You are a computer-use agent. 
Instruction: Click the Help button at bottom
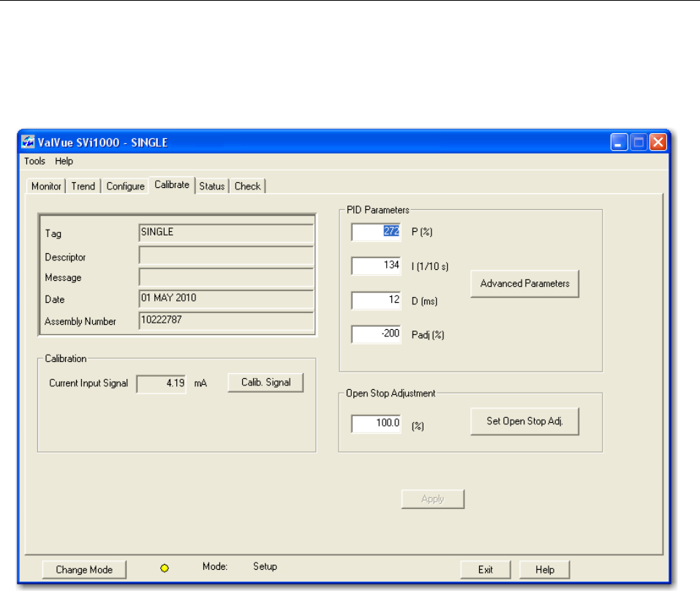[545, 570]
